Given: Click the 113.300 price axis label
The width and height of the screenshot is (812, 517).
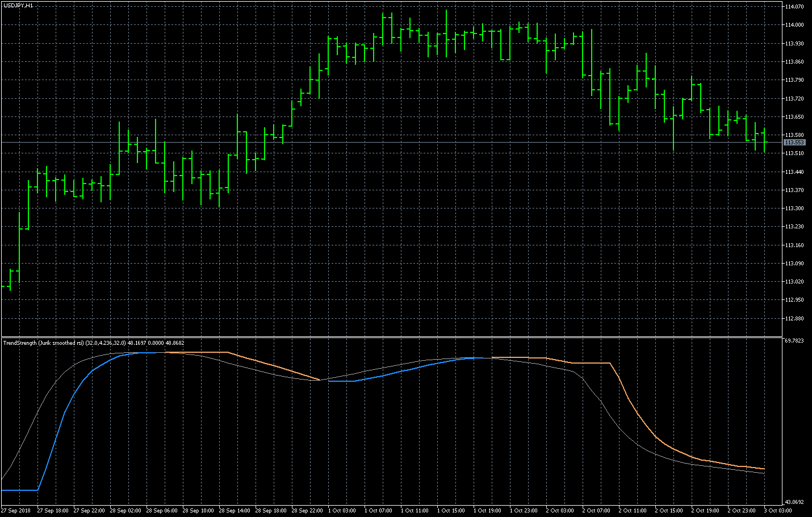Looking at the screenshot, I should 794,209.
